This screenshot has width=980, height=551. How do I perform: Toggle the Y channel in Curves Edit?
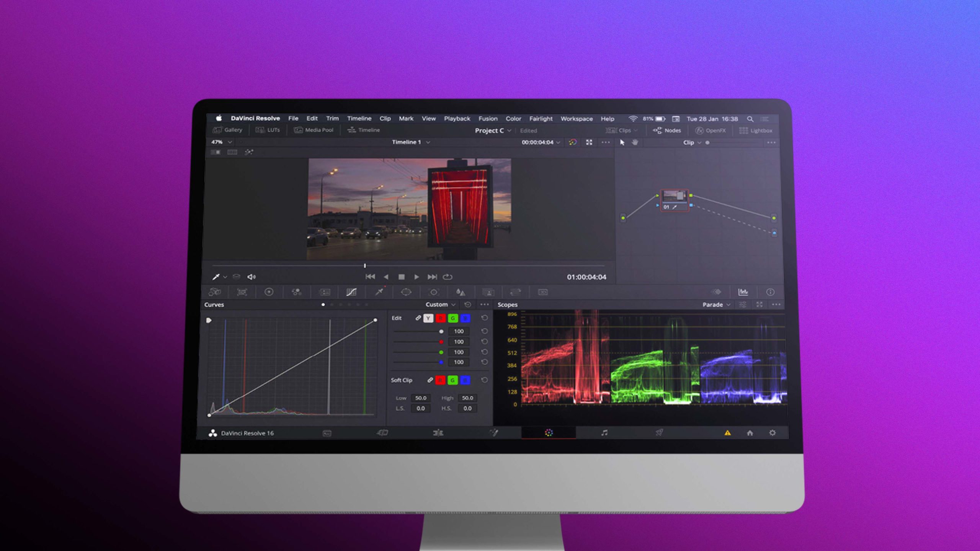pos(428,318)
